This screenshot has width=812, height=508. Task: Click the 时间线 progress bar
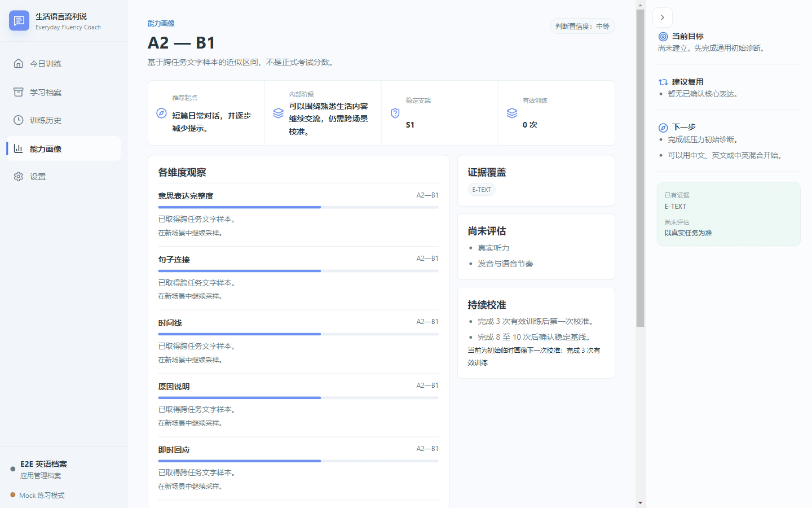tap(298, 334)
